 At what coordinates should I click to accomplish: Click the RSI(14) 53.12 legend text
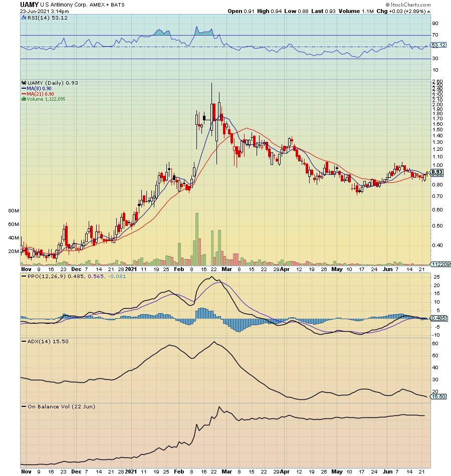click(48, 18)
